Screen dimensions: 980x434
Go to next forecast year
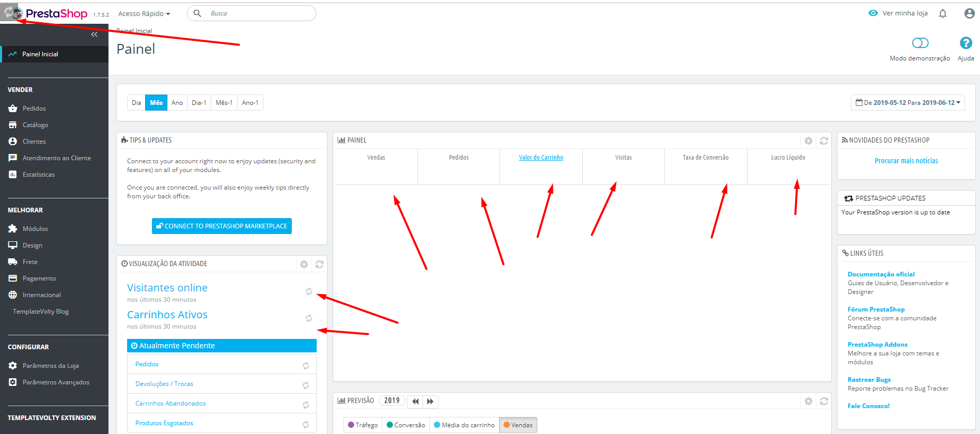click(430, 401)
